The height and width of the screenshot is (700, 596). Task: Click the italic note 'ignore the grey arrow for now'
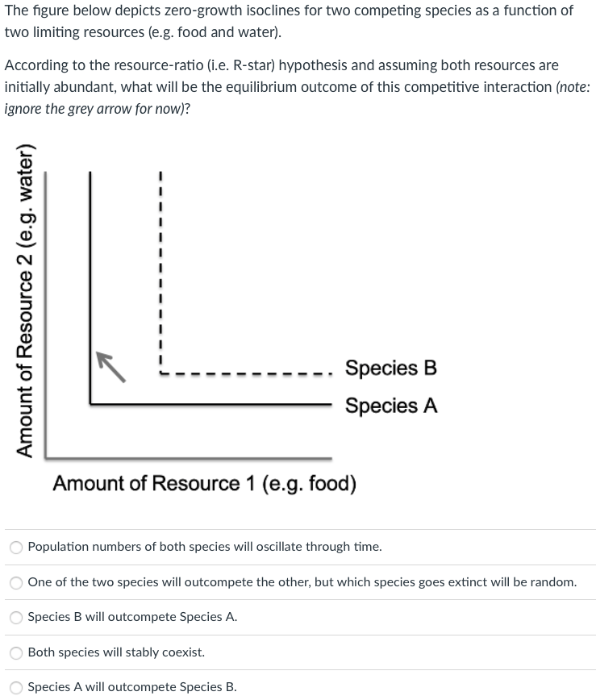click(94, 109)
